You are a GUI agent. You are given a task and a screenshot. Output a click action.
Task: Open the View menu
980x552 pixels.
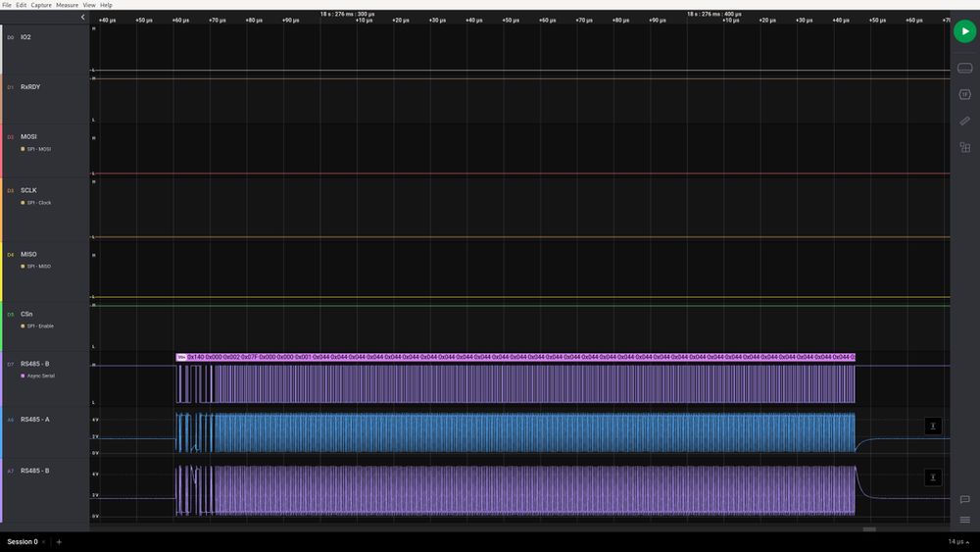coord(89,4)
